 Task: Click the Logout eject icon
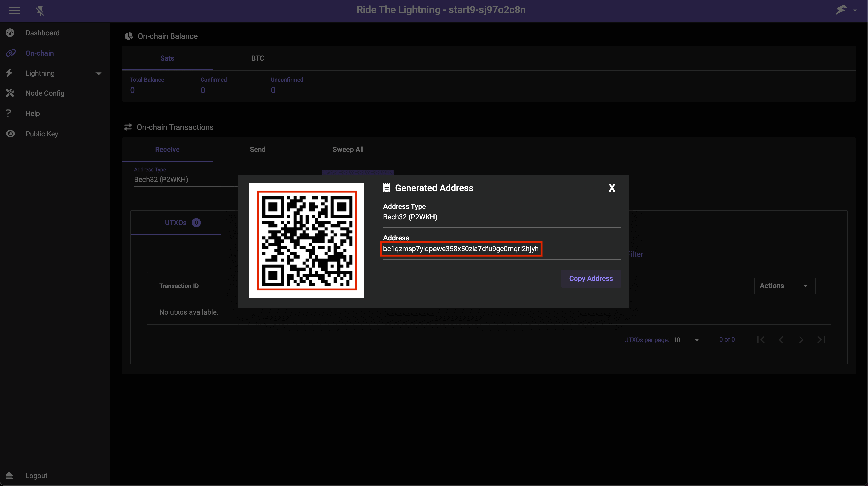(x=9, y=475)
